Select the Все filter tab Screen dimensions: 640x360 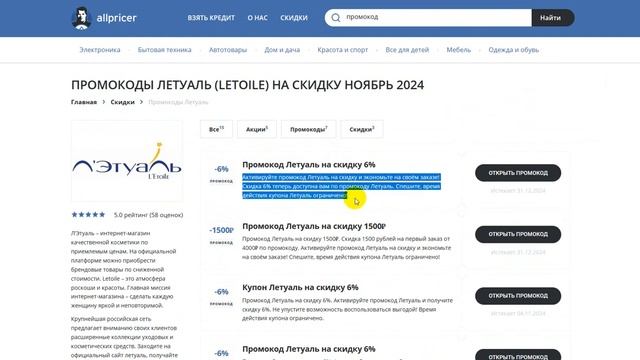(216, 129)
